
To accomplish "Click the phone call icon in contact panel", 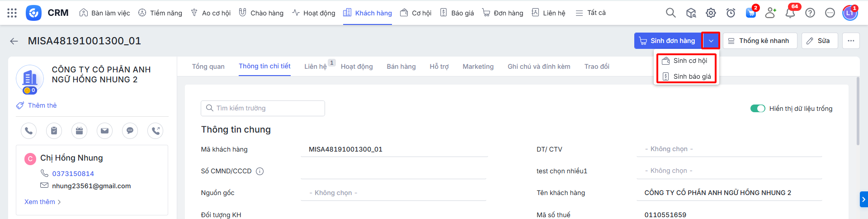I will [28, 131].
